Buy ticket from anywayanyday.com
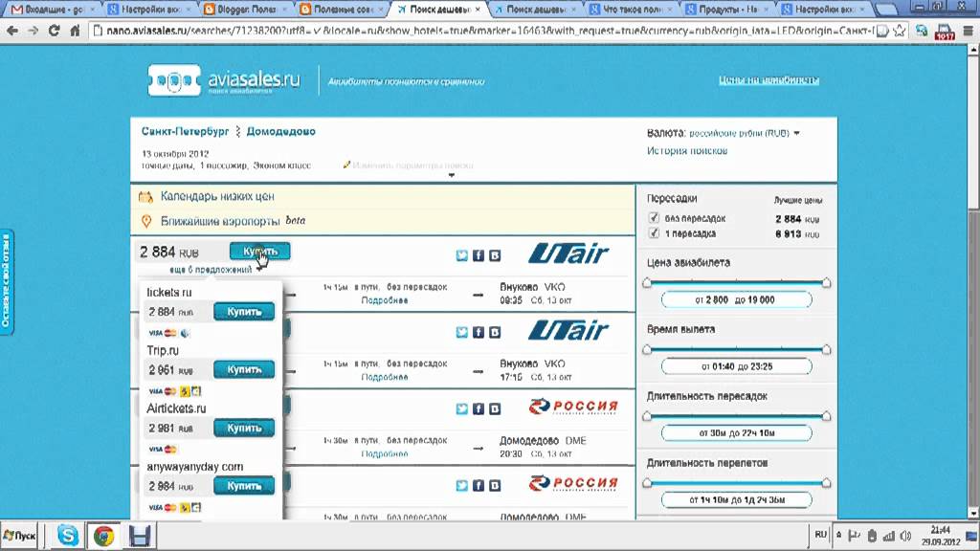The height and width of the screenshot is (551, 980). (x=244, y=486)
